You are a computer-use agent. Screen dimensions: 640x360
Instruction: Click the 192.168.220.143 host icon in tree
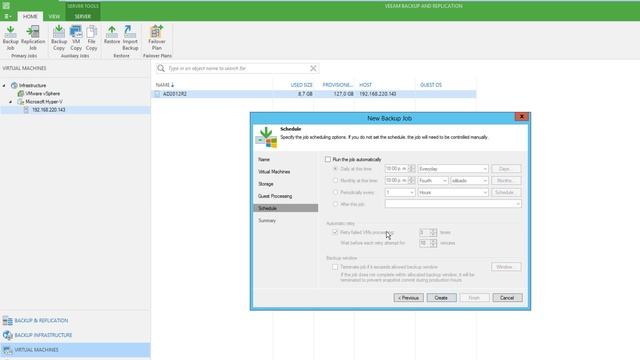[x=26, y=110]
